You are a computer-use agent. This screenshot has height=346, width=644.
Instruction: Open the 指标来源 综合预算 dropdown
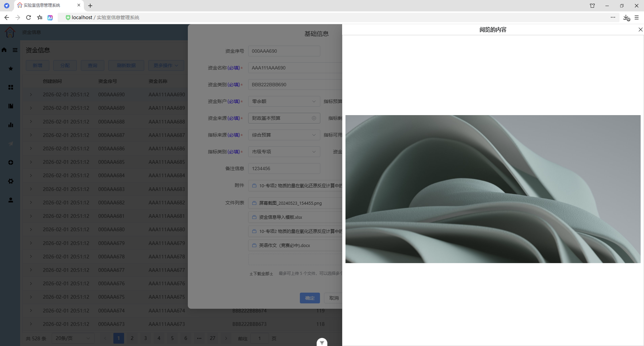pos(284,135)
